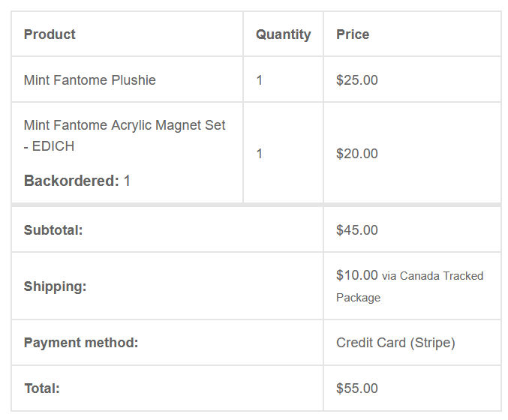Click the Shipping label
Screen dimensions: 508x420
(55, 286)
